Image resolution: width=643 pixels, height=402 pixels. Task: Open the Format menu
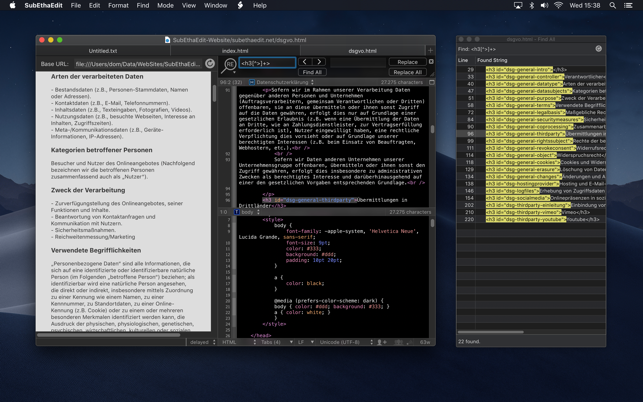pyautogui.click(x=118, y=5)
